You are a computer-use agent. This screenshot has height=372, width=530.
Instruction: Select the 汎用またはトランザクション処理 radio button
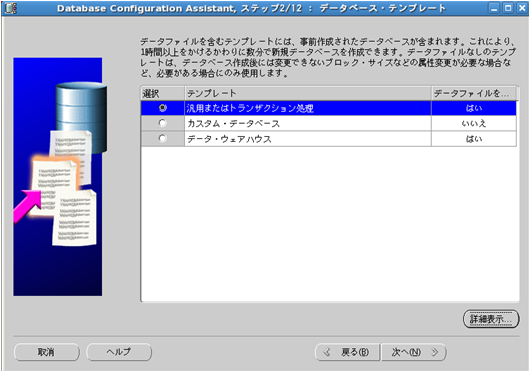point(163,108)
